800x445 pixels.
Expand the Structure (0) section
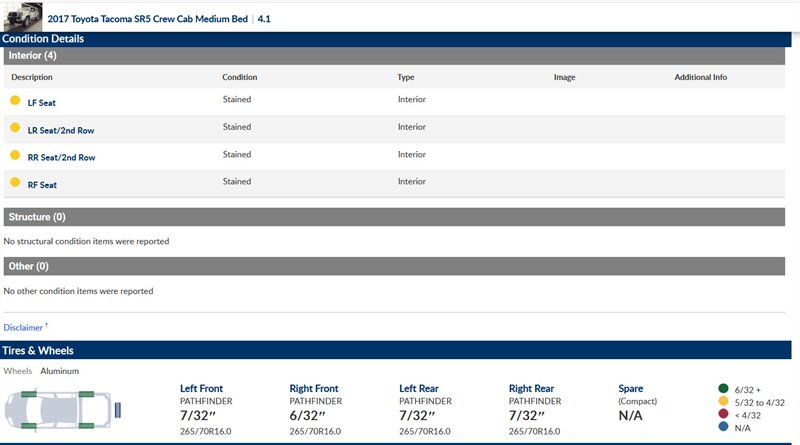[x=37, y=217]
